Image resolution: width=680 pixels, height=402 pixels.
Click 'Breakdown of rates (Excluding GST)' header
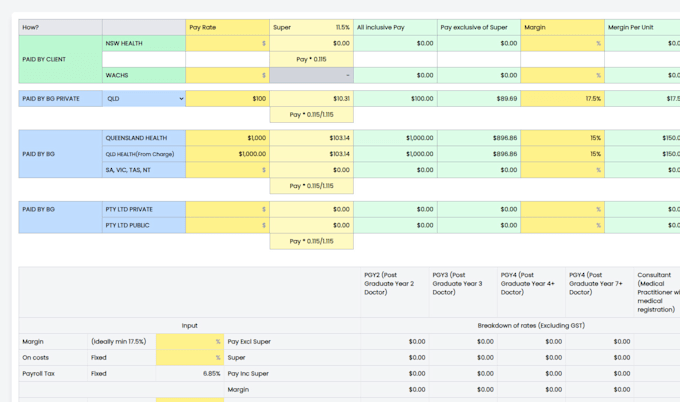531,326
